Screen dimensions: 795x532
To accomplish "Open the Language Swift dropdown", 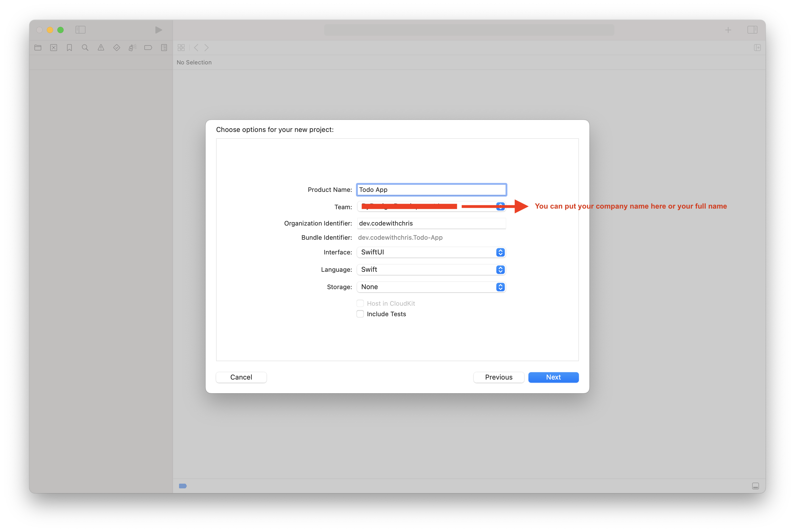I will (x=431, y=269).
